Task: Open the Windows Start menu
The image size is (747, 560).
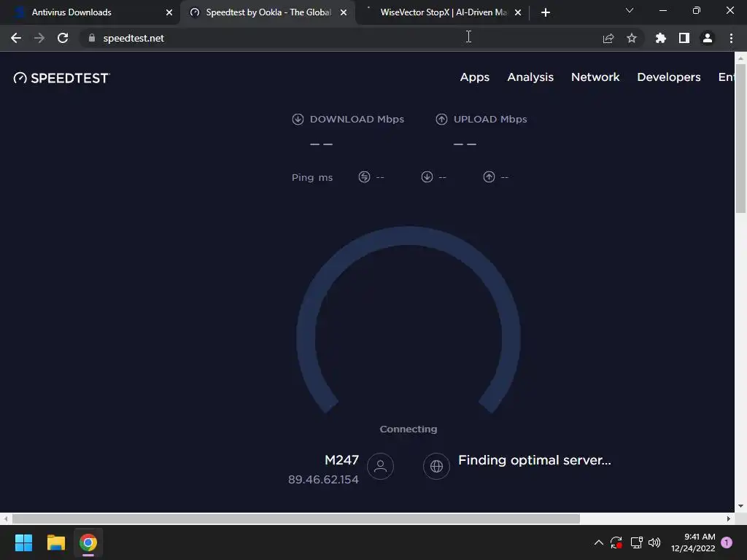Action: (x=23, y=542)
